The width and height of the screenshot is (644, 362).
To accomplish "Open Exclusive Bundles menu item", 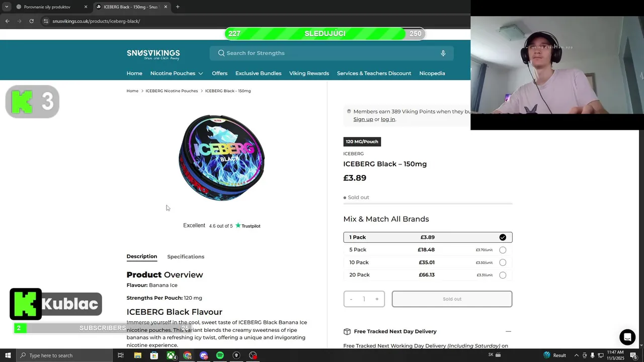I will tap(258, 73).
